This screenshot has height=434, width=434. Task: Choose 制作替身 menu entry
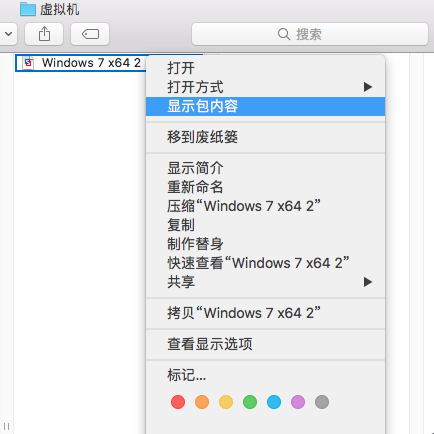pos(265,244)
